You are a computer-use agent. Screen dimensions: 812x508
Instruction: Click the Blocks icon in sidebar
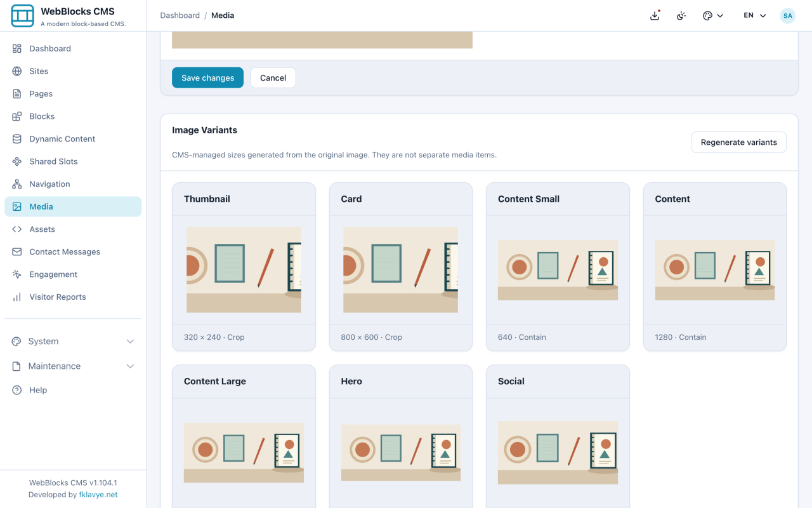click(17, 116)
